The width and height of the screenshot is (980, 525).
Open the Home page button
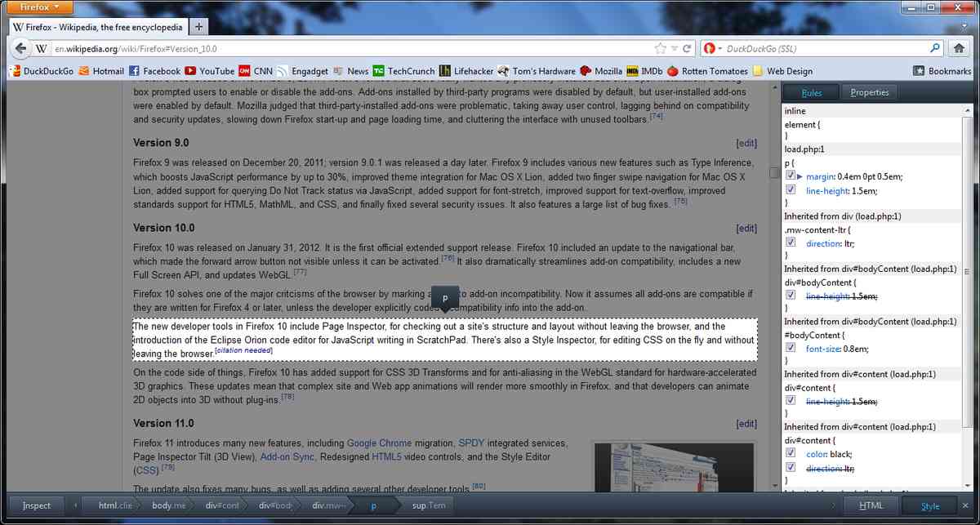coord(960,48)
